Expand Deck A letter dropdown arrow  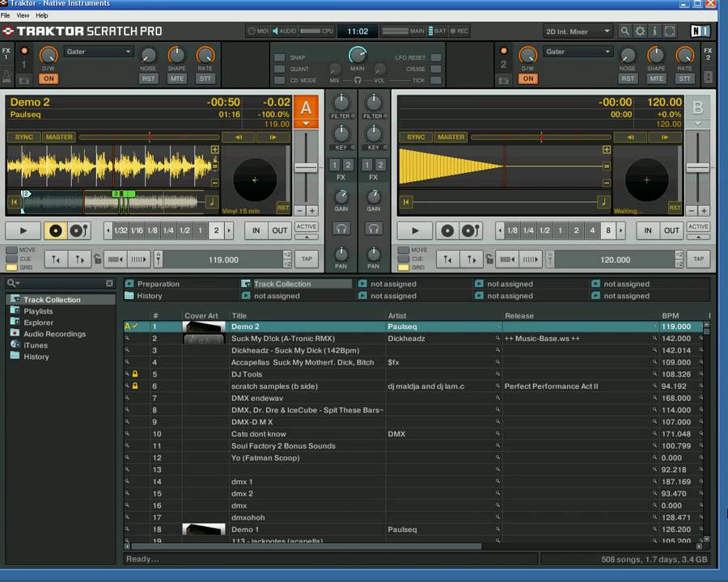pos(306,124)
